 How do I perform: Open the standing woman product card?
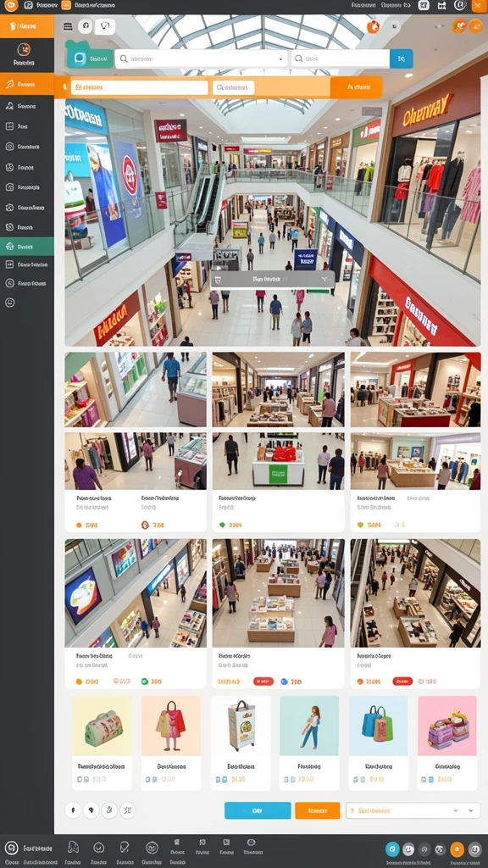(309, 743)
